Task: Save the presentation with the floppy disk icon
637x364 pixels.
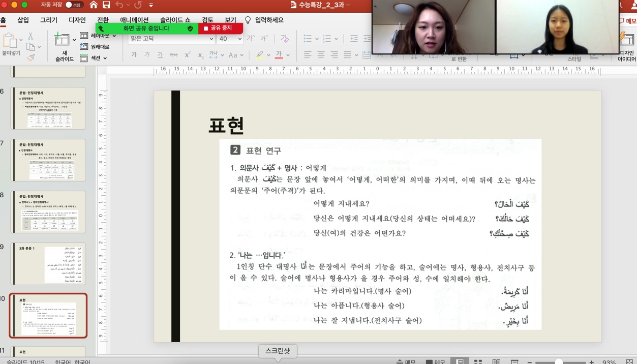Action: pyautogui.click(x=106, y=5)
